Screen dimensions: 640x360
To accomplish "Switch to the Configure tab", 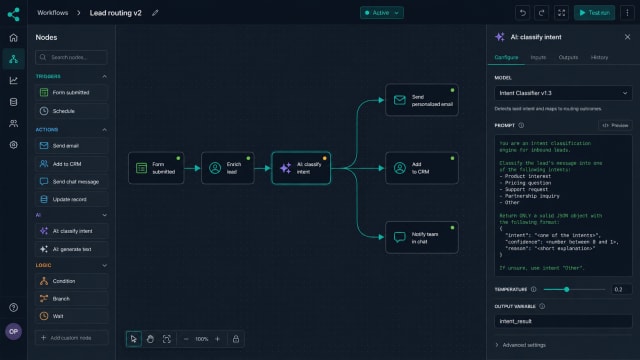I will click(506, 58).
